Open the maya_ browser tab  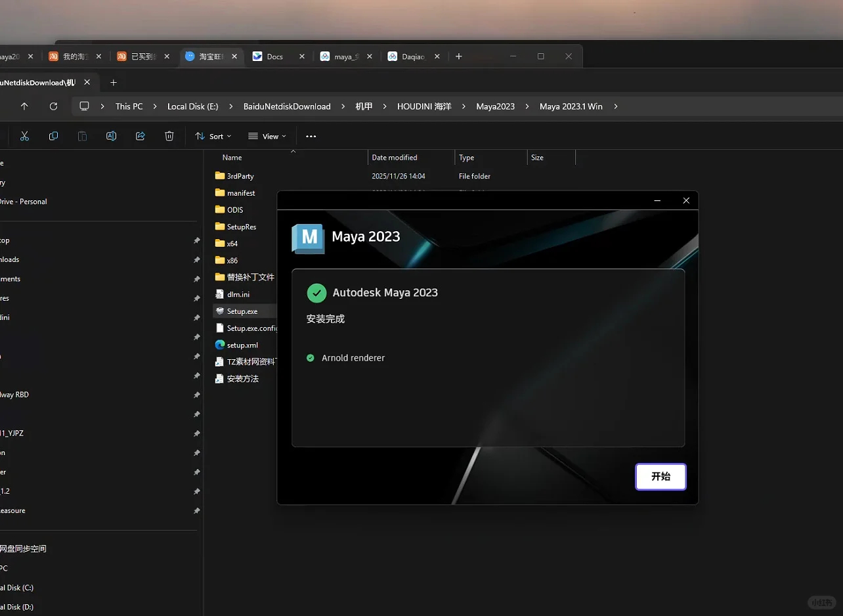click(x=347, y=56)
